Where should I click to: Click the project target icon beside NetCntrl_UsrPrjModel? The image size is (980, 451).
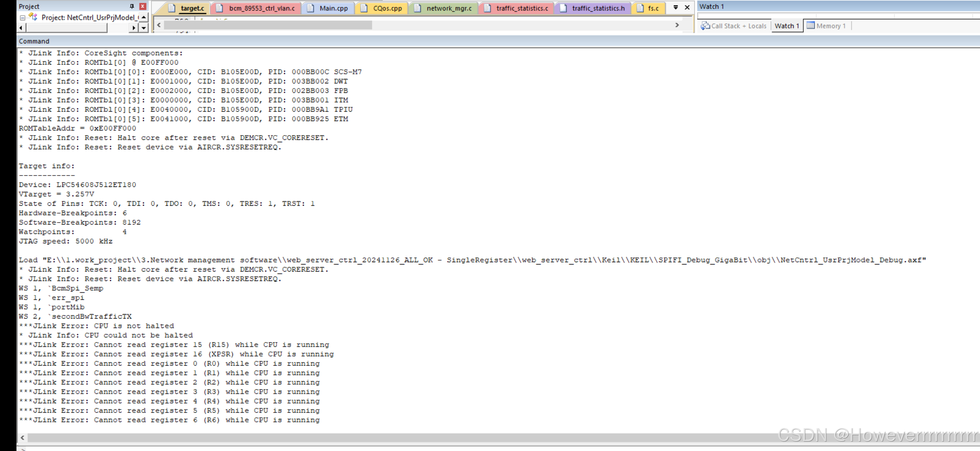(x=33, y=17)
